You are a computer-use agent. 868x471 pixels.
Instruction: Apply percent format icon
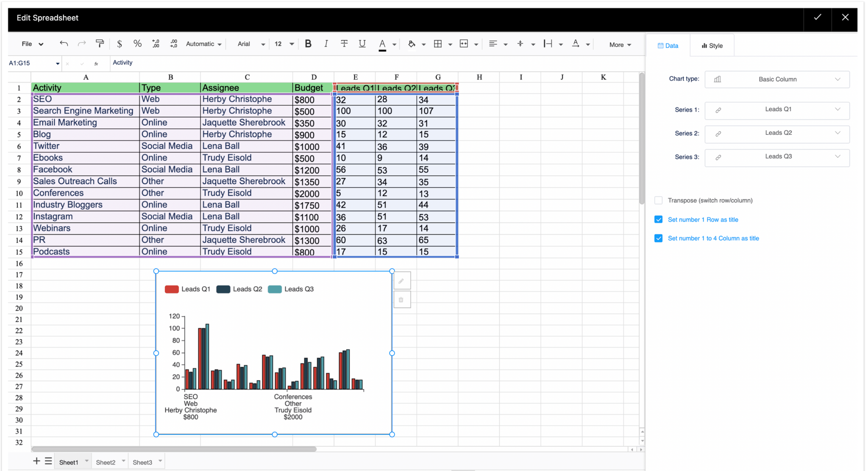coord(137,44)
